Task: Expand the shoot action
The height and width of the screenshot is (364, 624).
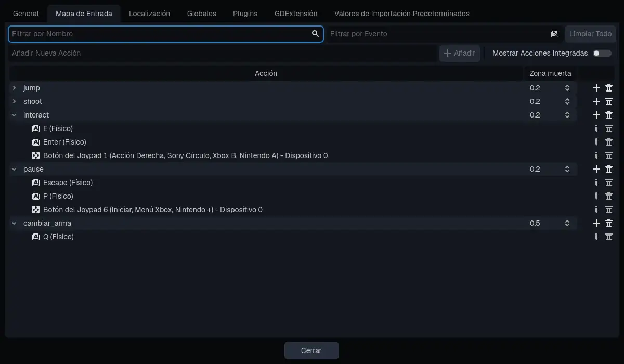Action: (15, 101)
